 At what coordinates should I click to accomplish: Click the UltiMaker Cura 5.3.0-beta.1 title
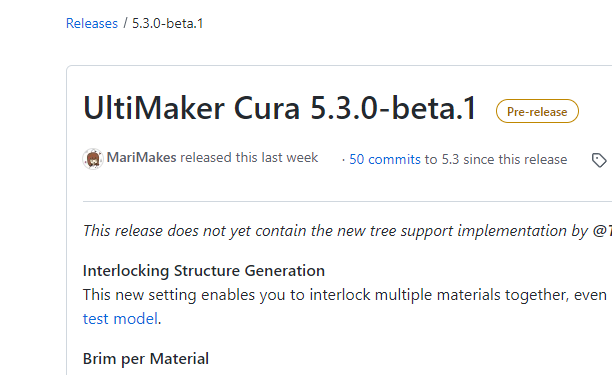[x=280, y=108]
